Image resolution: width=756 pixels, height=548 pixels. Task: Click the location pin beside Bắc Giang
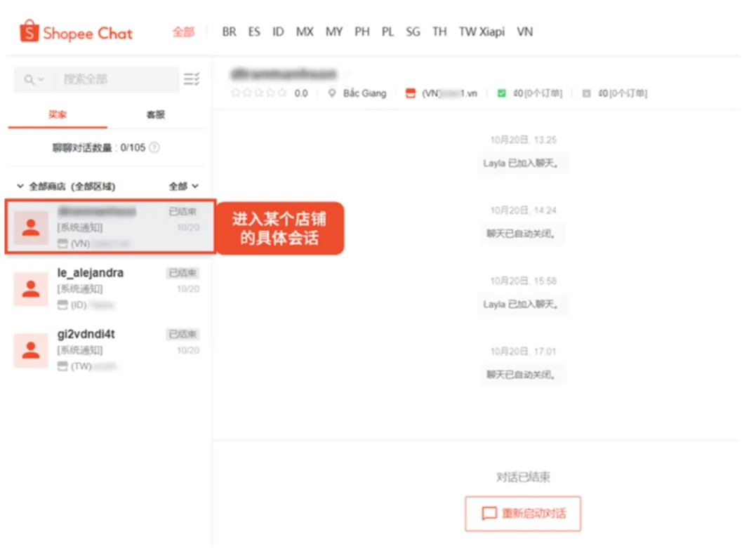[x=332, y=92]
